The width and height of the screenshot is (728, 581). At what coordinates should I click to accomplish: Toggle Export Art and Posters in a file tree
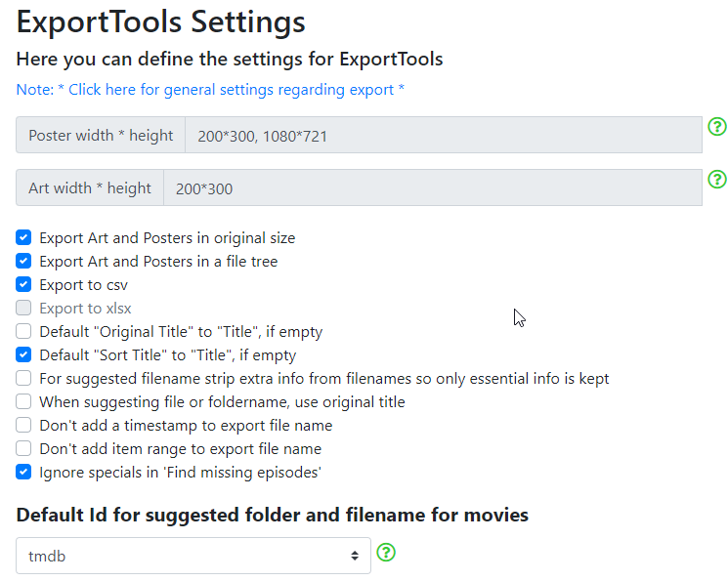pos(23,261)
